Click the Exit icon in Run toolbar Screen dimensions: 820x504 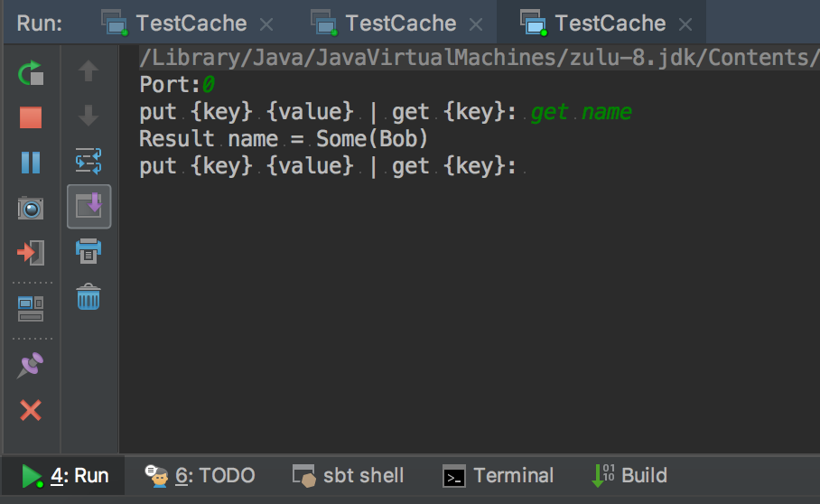pyautogui.click(x=31, y=253)
